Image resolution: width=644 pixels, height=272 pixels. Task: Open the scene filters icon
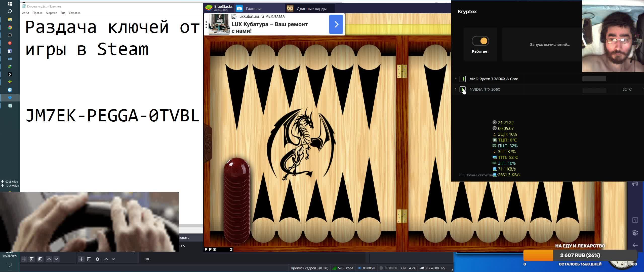pos(40,259)
